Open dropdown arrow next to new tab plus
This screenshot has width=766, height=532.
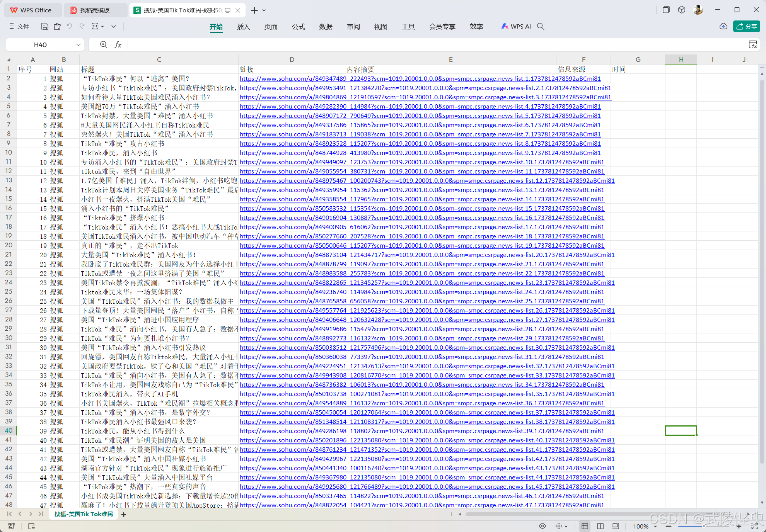click(264, 10)
